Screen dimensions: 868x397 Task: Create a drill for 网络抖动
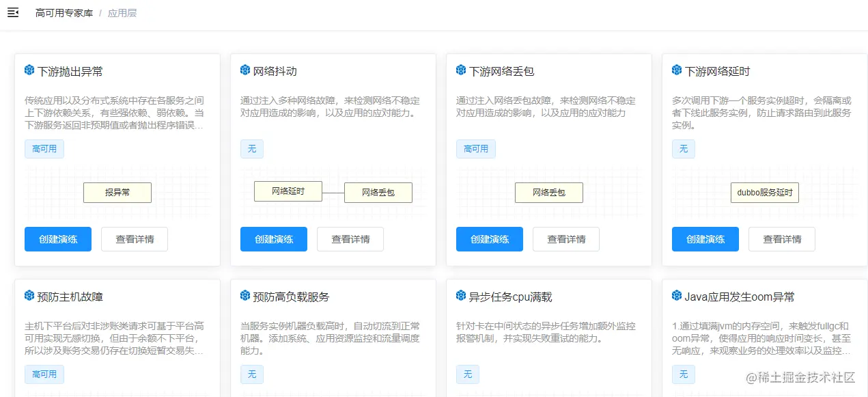click(x=274, y=239)
